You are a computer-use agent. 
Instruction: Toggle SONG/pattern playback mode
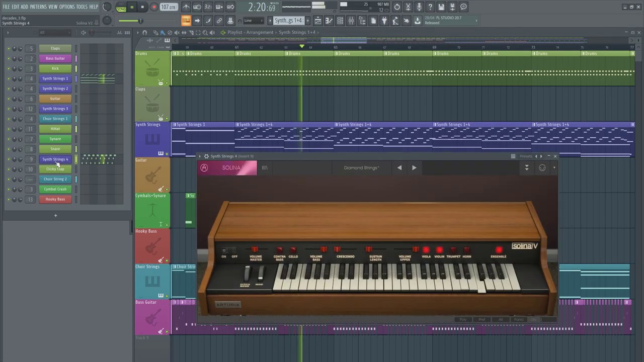[x=121, y=7]
